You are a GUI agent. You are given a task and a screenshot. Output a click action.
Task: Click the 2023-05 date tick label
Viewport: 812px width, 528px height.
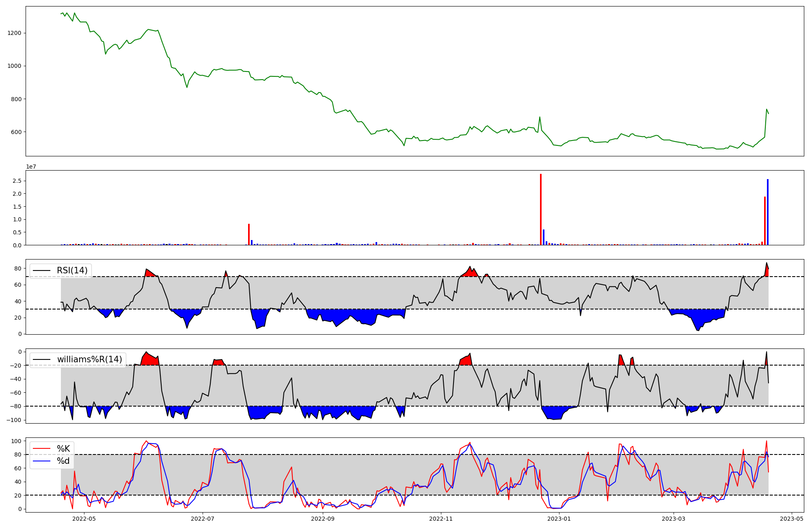pos(792,519)
